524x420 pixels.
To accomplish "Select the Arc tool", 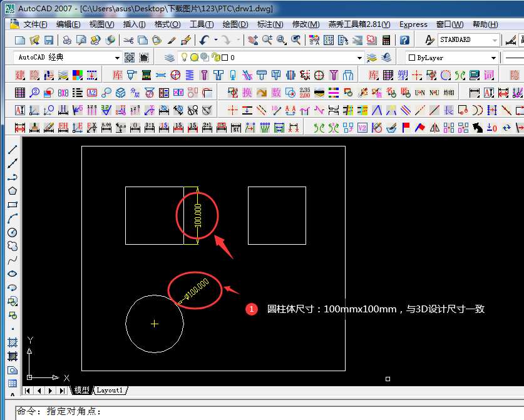I will point(13,218).
